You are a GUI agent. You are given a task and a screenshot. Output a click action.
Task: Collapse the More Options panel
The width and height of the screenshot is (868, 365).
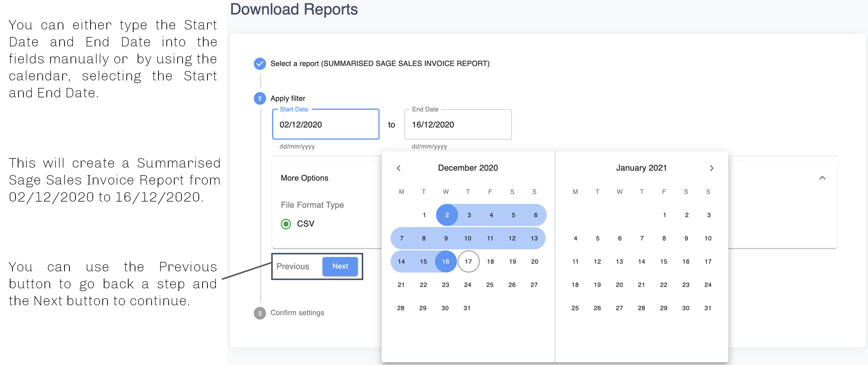tap(822, 178)
